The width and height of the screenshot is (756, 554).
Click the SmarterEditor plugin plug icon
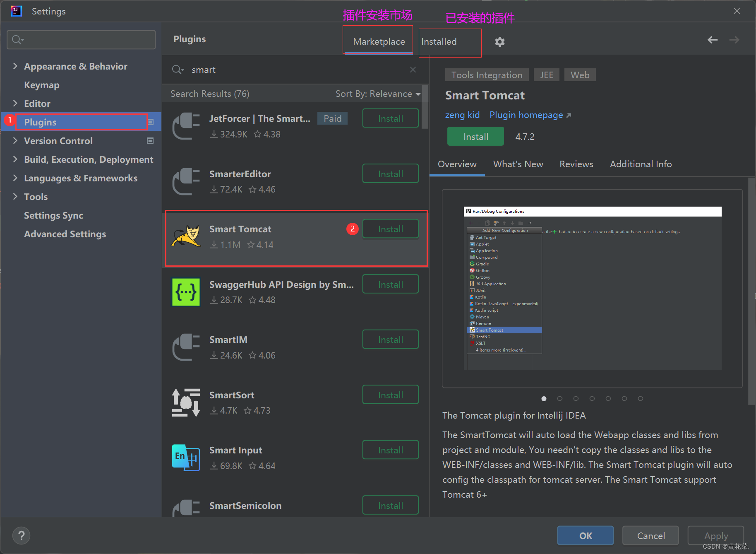click(186, 181)
